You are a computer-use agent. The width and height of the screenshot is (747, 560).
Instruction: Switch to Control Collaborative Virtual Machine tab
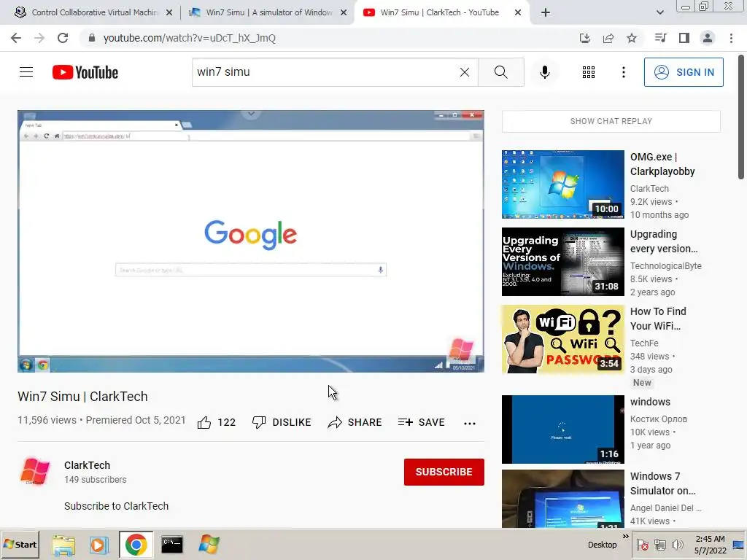click(x=95, y=12)
